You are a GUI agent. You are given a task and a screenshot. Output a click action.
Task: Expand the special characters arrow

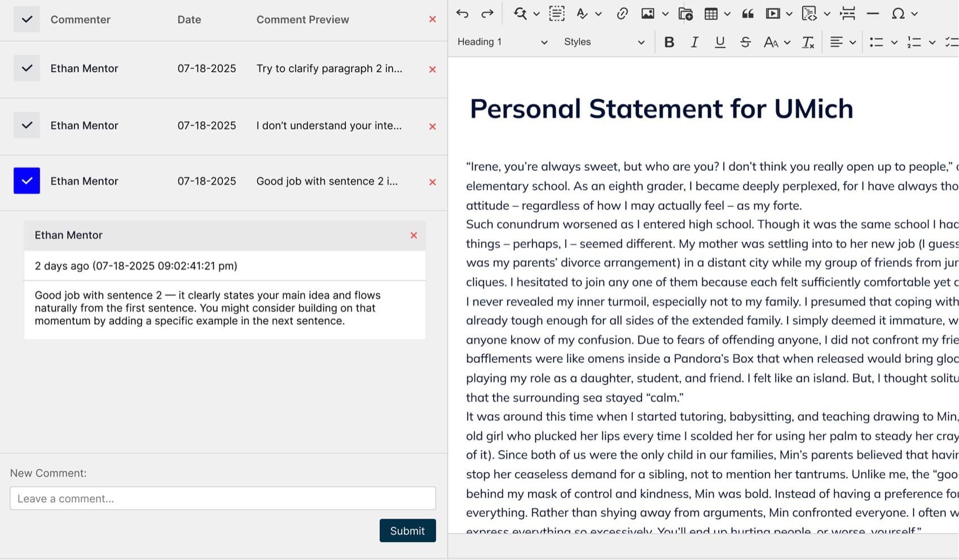[x=914, y=14]
